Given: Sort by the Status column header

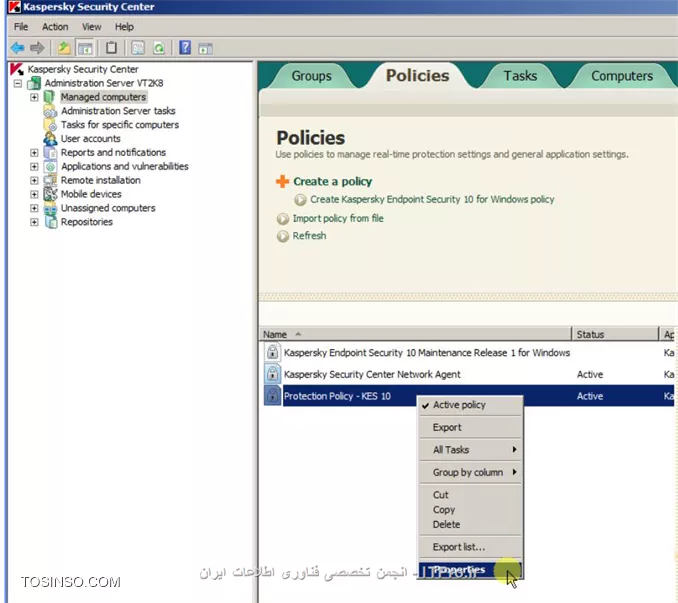Looking at the screenshot, I should coord(615,334).
